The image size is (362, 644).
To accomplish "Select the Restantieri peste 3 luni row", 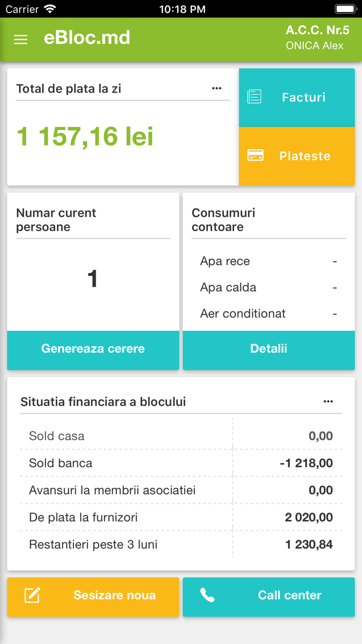I will pos(181,545).
